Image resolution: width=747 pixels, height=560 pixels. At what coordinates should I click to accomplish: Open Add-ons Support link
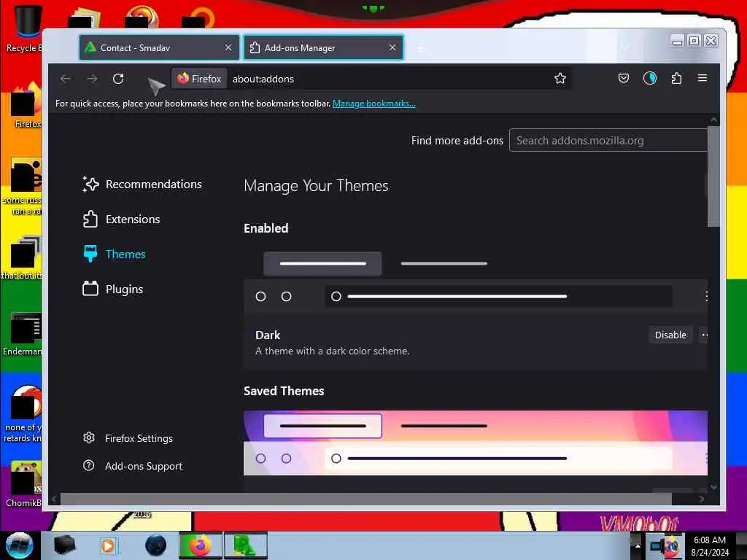point(133,466)
